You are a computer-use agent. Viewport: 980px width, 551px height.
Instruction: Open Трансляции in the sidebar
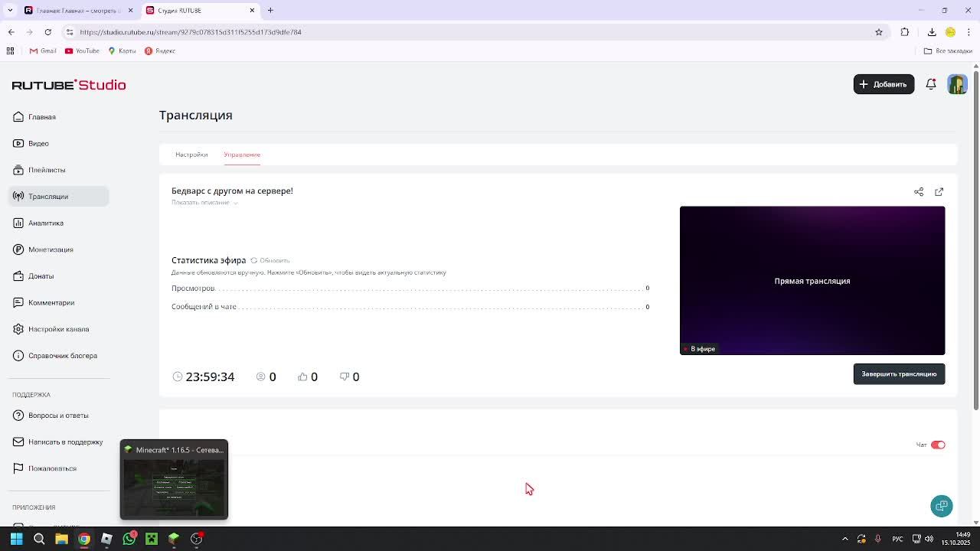[59, 197]
